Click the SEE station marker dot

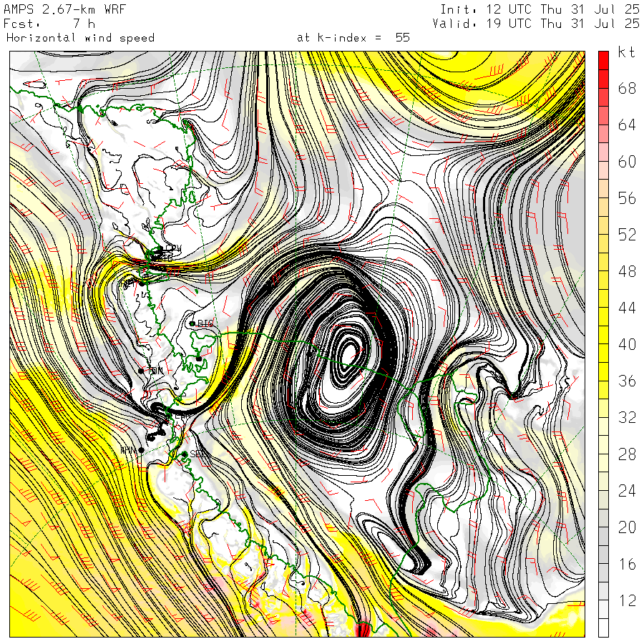coord(185,454)
